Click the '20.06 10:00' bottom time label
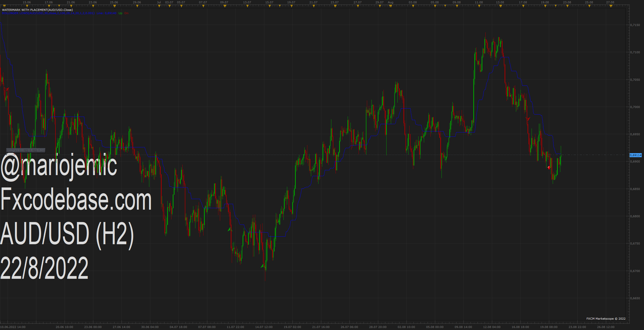Image resolution: width=644 pixels, height=330 pixels. tap(64, 327)
